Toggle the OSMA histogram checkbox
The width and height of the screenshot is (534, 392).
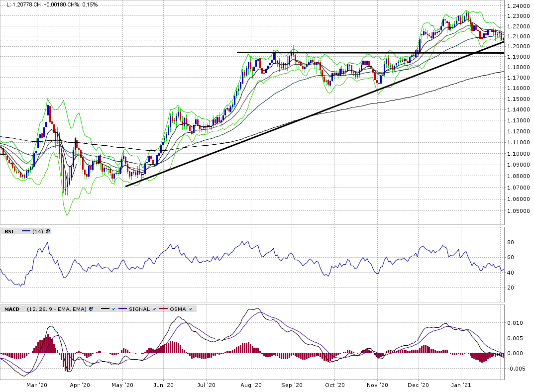(191, 309)
